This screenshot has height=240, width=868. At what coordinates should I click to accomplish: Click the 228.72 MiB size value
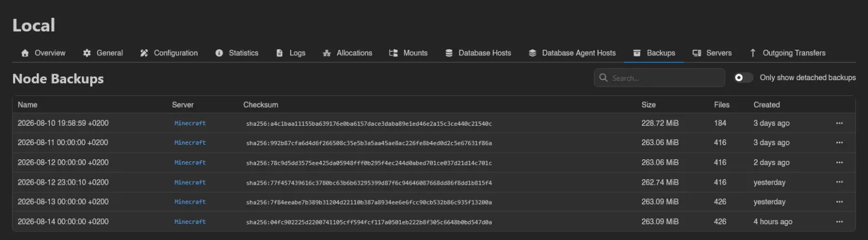coord(660,124)
